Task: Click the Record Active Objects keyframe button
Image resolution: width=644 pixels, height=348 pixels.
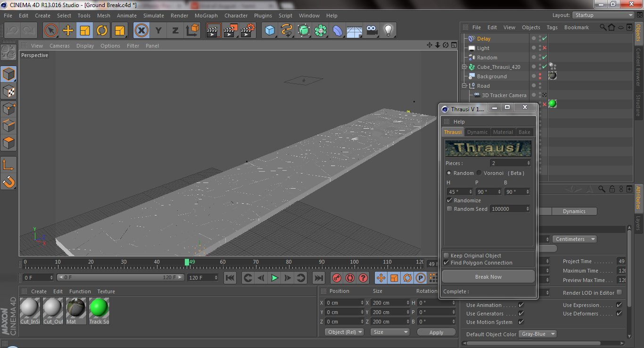Action: [x=337, y=278]
